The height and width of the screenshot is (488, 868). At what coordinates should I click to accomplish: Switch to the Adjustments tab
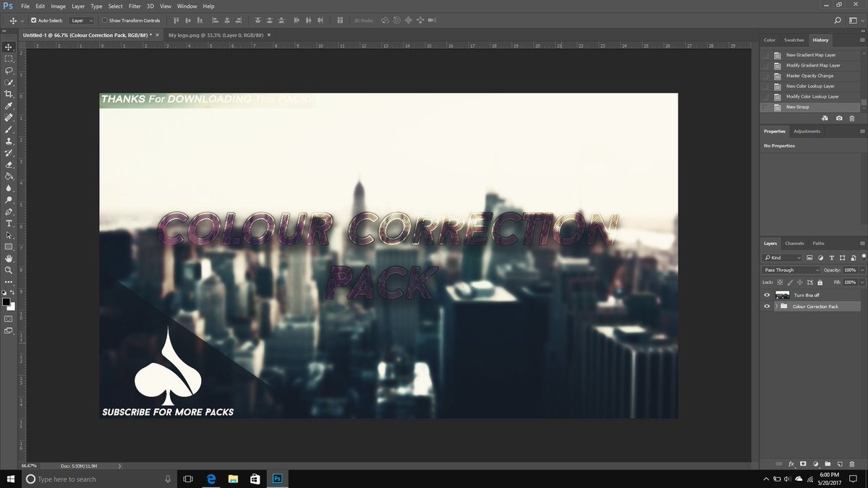(807, 131)
